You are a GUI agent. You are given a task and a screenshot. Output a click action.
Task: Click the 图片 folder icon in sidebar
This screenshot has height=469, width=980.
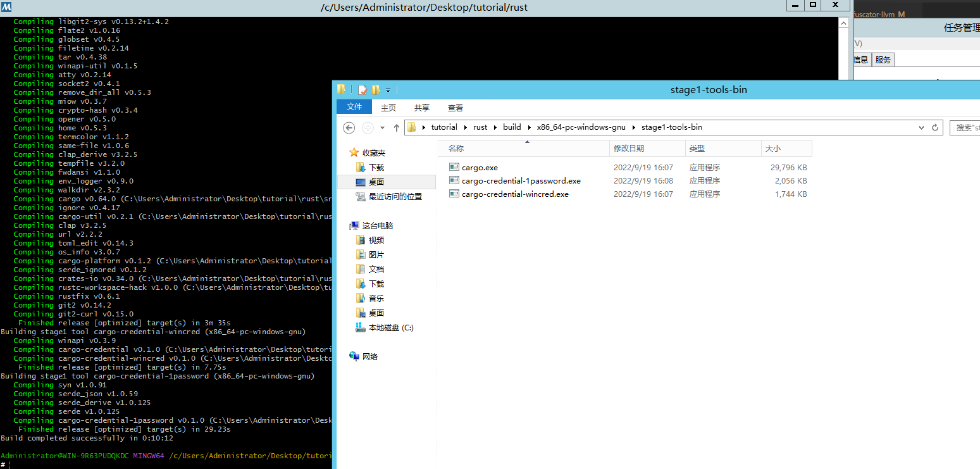click(x=361, y=254)
